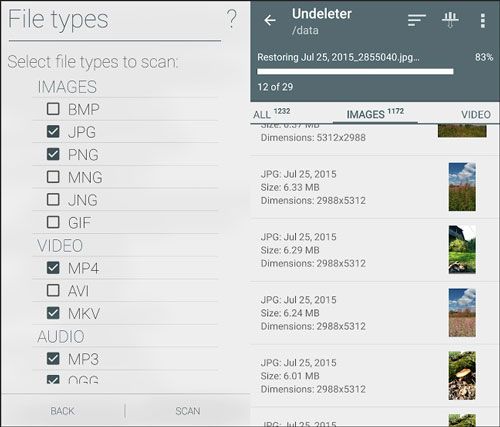
Task: Open the three-dot overflow menu
Action: tap(482, 21)
